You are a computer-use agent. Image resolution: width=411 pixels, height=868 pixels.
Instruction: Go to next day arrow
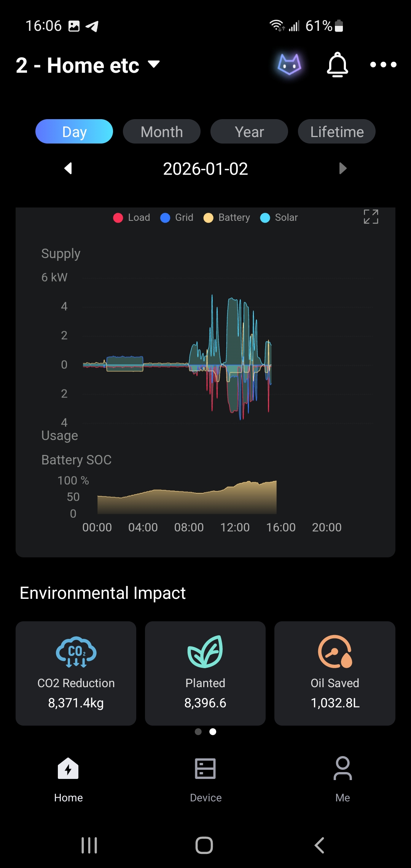[342, 168]
